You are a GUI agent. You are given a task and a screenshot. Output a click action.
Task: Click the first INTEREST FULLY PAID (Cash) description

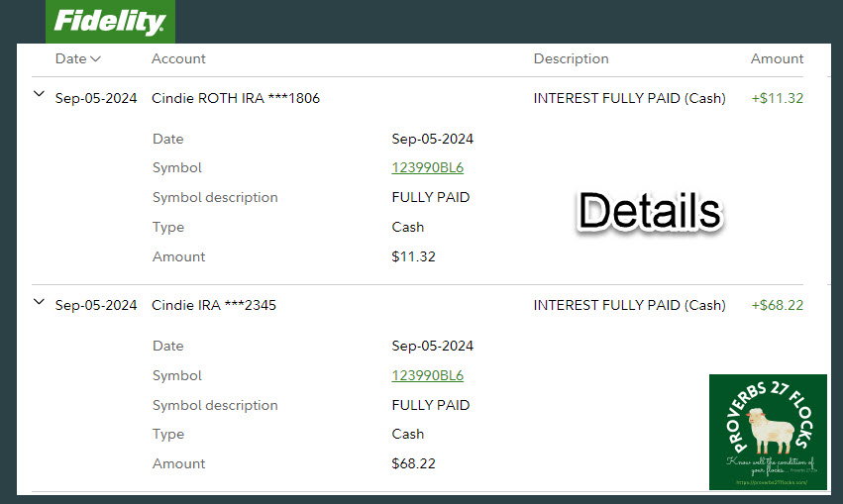pyautogui.click(x=629, y=99)
